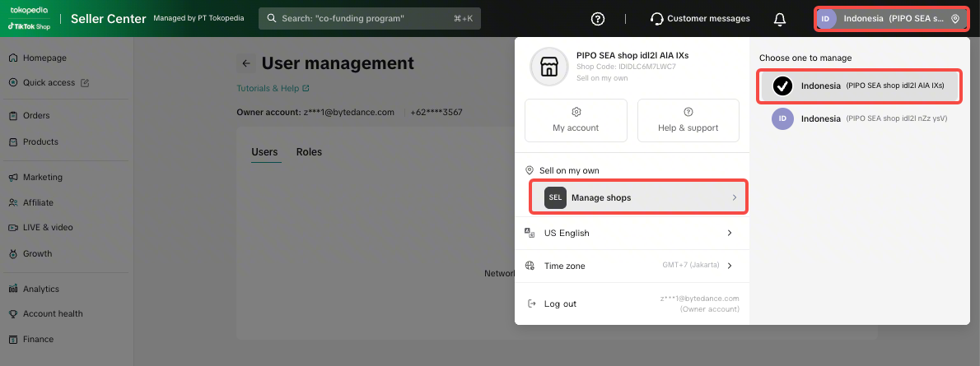This screenshot has height=366, width=980.
Task: Select checked Indonesia shop idl2l AIA IXs
Action: (x=859, y=86)
